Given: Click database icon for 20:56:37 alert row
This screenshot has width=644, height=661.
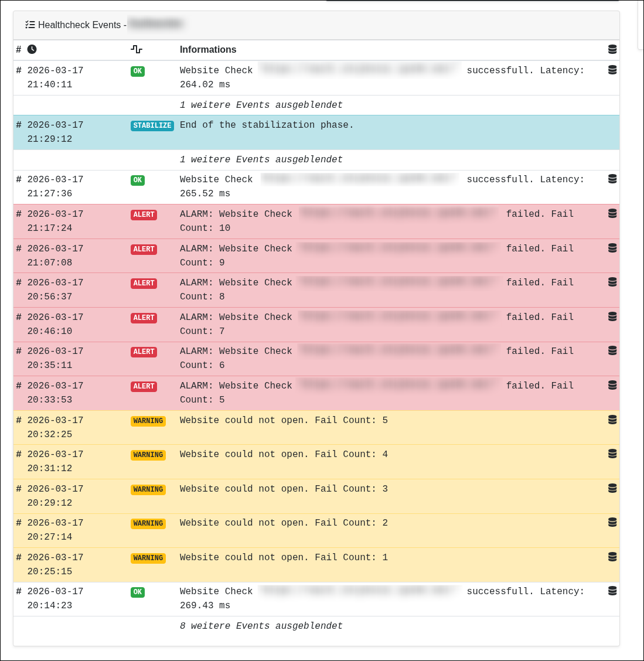Looking at the screenshot, I should click(612, 282).
